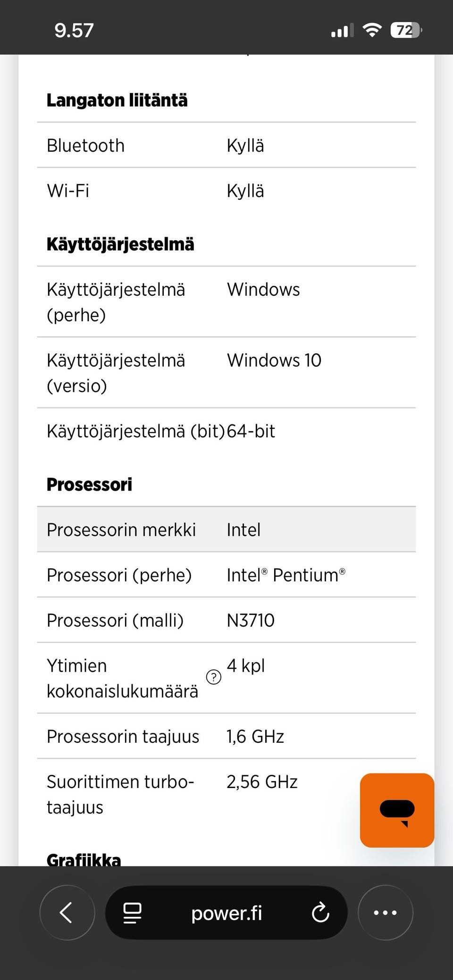Show help for Ytimien kokonaislukumäärä
Viewport: 453px width, 980px height.
[214, 677]
